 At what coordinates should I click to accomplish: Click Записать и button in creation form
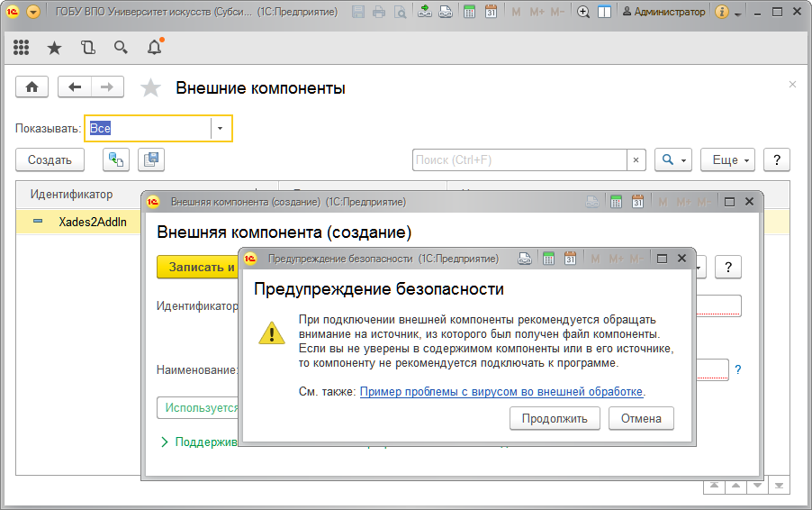click(x=197, y=267)
